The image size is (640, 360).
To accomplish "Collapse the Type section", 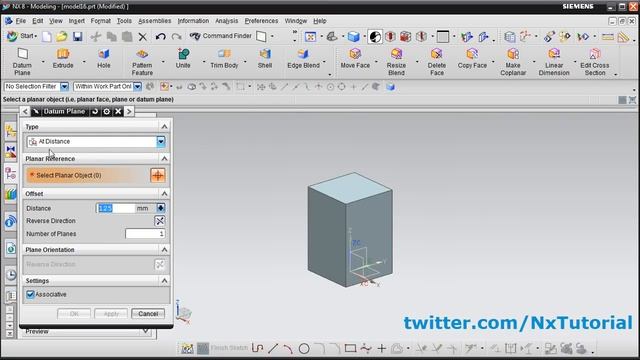I will click(164, 127).
